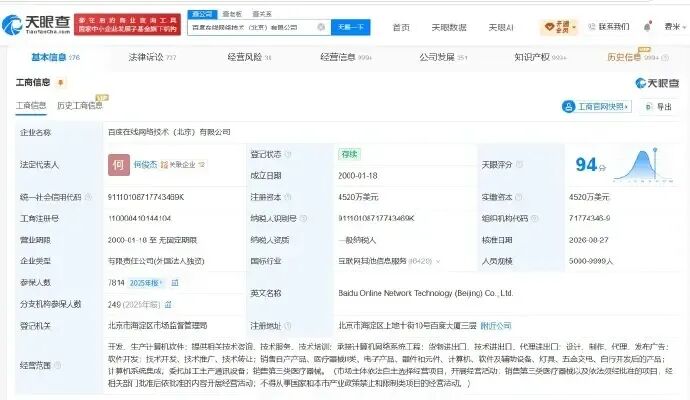The height and width of the screenshot is (400, 690).
Task: Click the info icon after 历史信息 tab count
Action: [665, 58]
